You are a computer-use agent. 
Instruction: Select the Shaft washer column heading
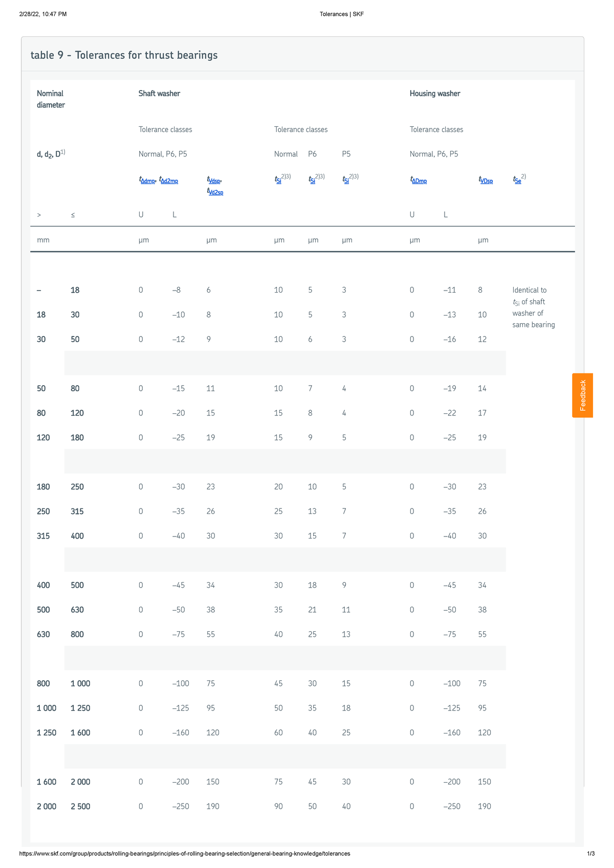click(x=159, y=94)
